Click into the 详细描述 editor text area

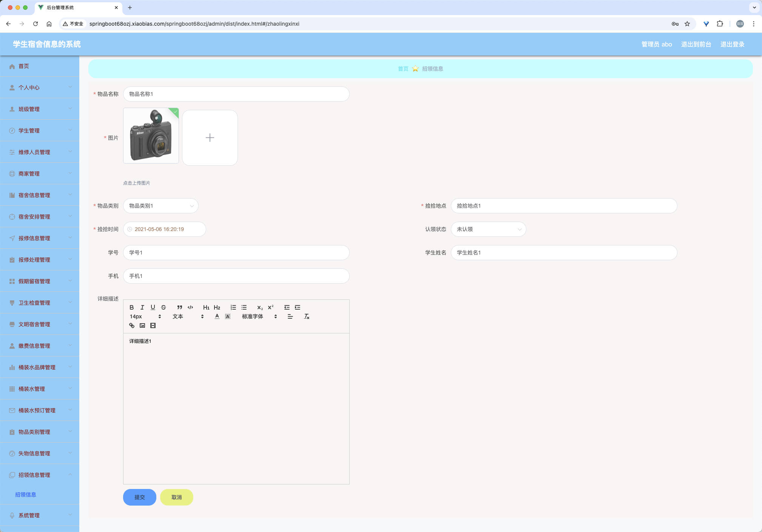click(x=236, y=409)
